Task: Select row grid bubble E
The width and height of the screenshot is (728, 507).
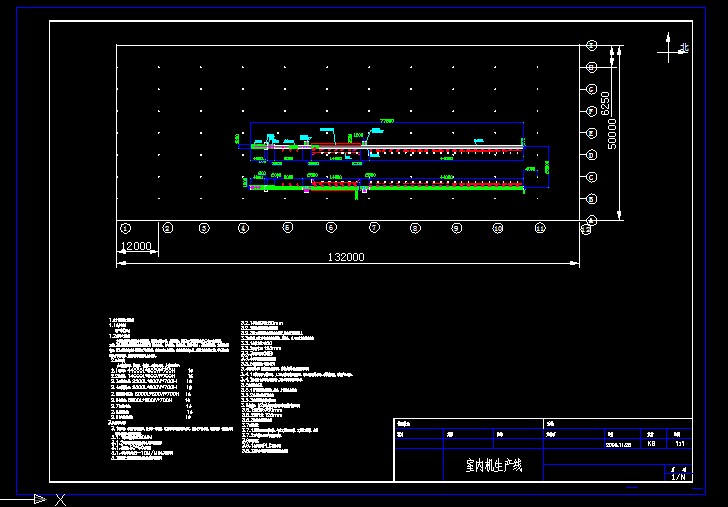Action: (592, 133)
